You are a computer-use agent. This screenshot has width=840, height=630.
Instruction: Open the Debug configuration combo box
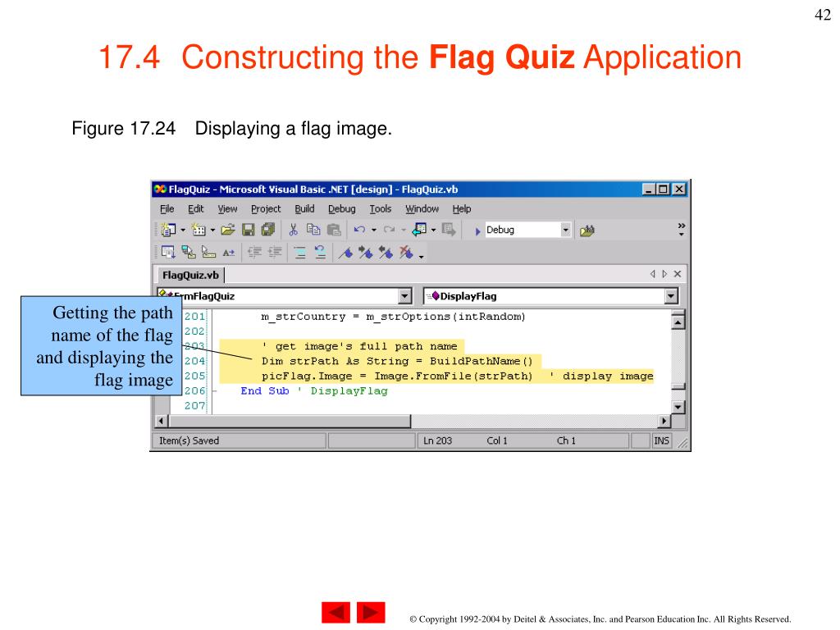pyautogui.click(x=527, y=230)
